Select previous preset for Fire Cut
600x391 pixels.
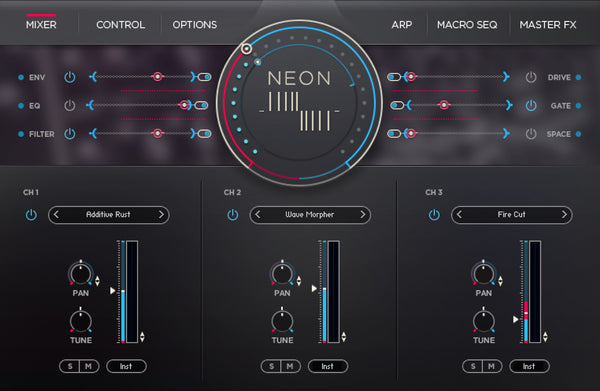pyautogui.click(x=459, y=215)
